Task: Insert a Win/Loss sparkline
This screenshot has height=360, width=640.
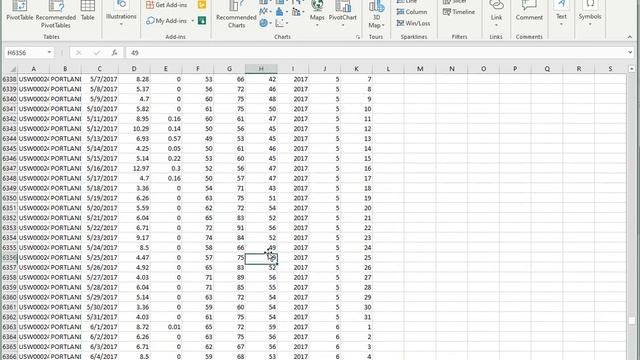Action: (413, 23)
